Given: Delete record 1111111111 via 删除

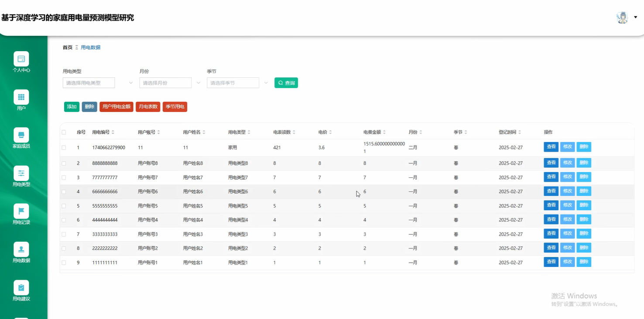Looking at the screenshot, I should coord(584,262).
